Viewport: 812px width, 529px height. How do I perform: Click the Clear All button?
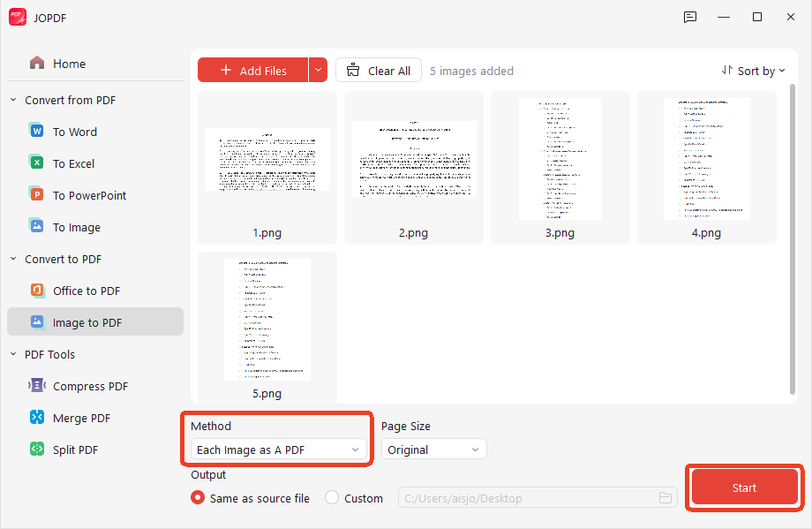[x=379, y=70]
